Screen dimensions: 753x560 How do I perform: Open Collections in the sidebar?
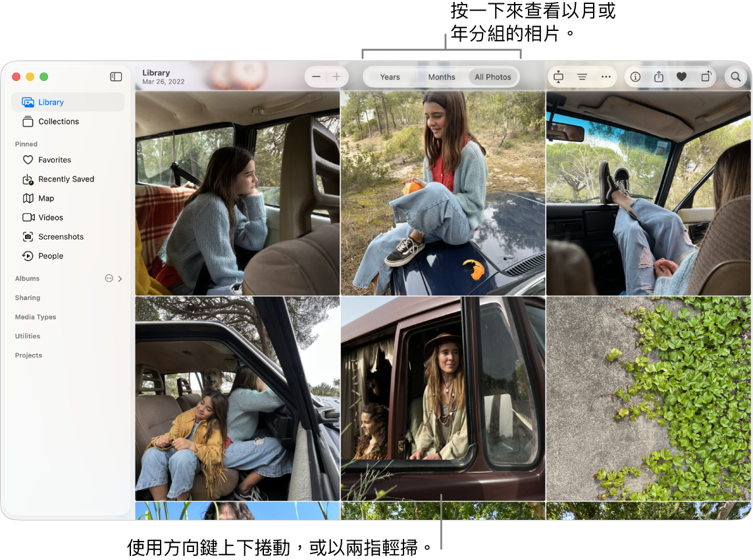click(x=68, y=122)
